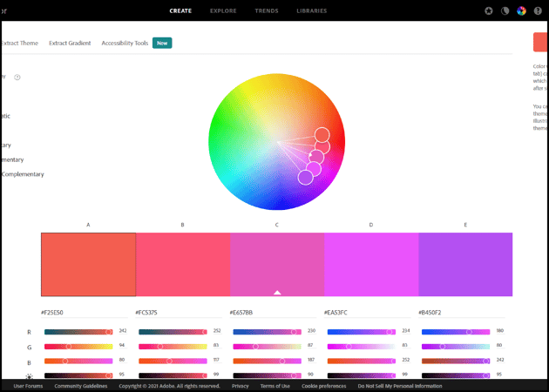
Task: Go to the EXPLORE section
Action: point(223,10)
